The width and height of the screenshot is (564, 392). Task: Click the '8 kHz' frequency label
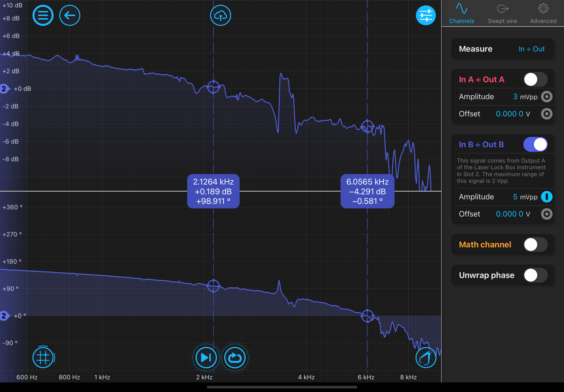pyautogui.click(x=408, y=377)
